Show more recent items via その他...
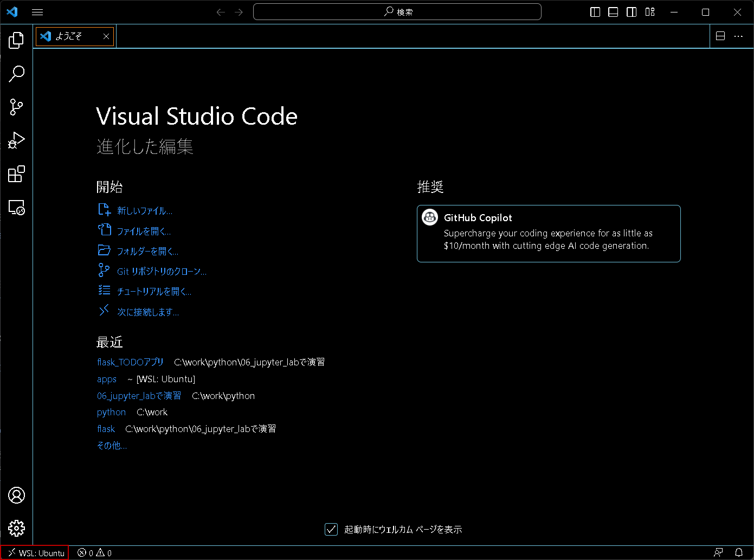Viewport: 754px width, 560px height. coord(112,446)
